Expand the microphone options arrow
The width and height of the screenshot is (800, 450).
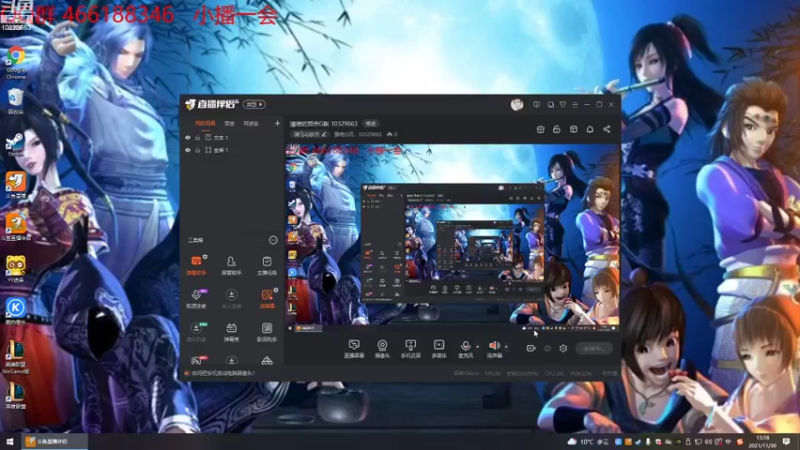click(x=477, y=347)
